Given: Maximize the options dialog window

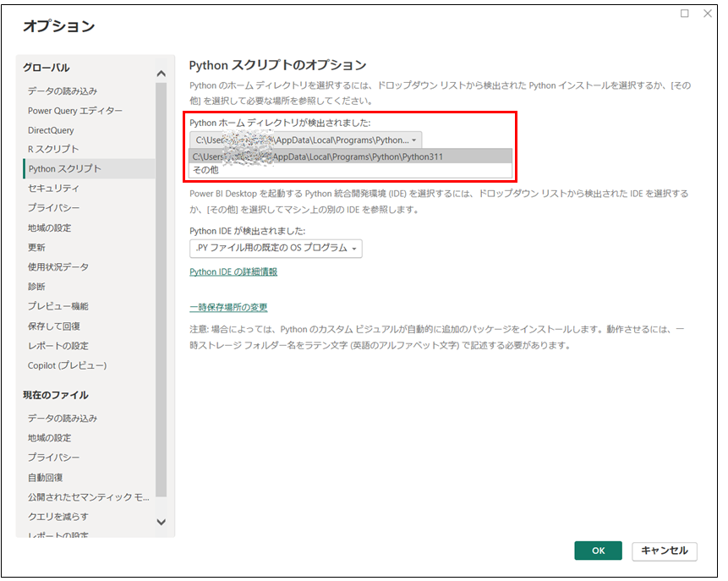Looking at the screenshot, I should click(685, 14).
